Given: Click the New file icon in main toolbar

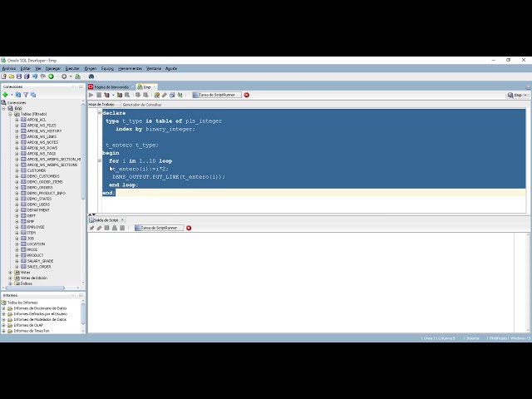Looking at the screenshot, I should pyautogui.click(x=3, y=76).
